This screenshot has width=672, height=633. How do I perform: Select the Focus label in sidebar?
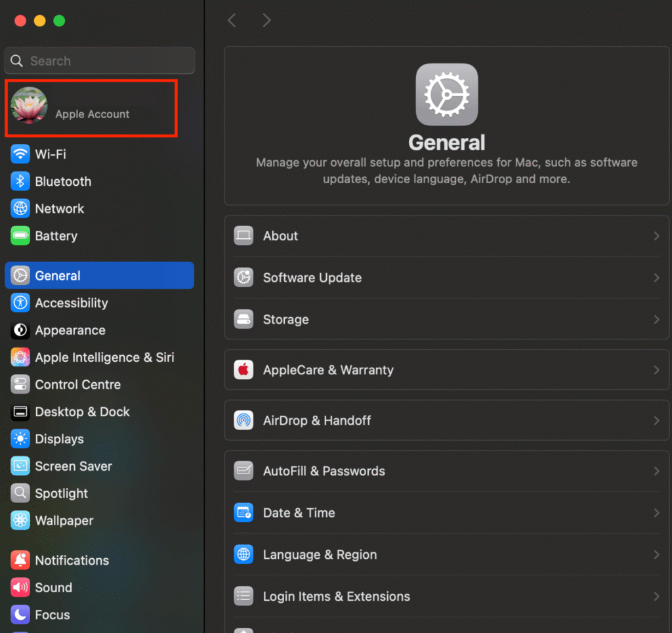[x=52, y=615]
